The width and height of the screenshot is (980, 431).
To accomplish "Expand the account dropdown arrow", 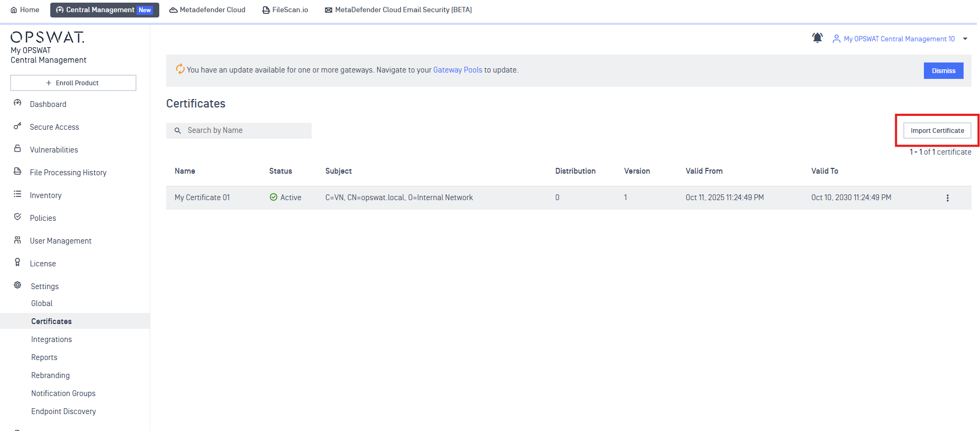I will [965, 39].
